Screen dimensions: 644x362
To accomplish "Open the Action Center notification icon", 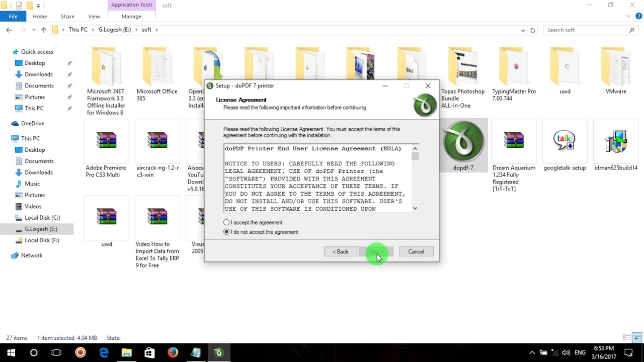I will [x=628, y=352].
